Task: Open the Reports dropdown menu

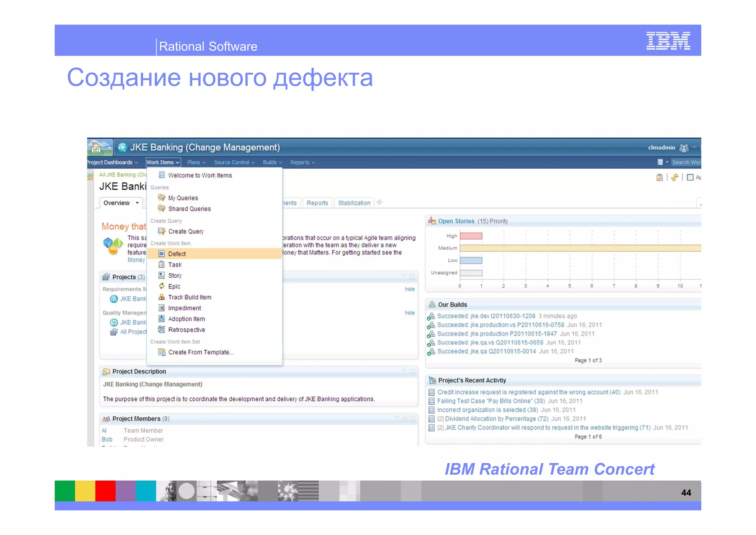Action: tap(302, 162)
